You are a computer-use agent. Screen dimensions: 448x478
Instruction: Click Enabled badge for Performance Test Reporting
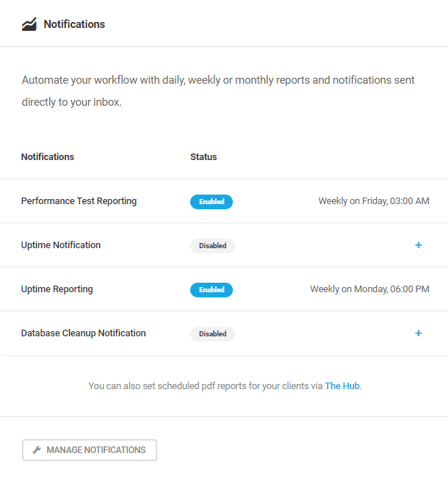point(212,202)
